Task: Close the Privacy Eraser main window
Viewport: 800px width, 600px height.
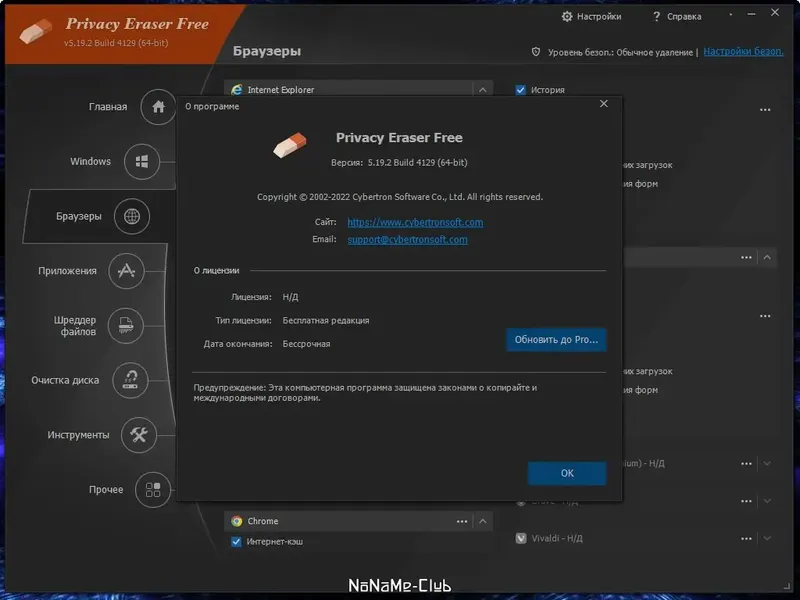Action: coord(775,13)
